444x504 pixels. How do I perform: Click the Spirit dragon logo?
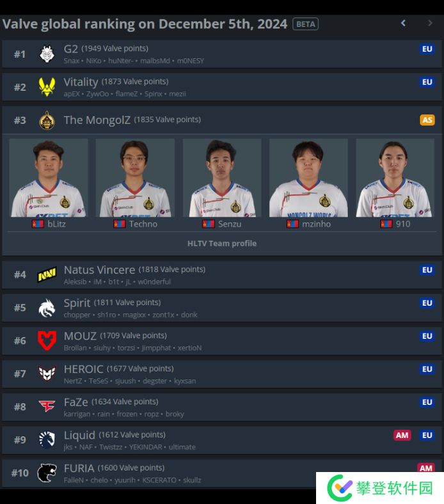click(47, 308)
